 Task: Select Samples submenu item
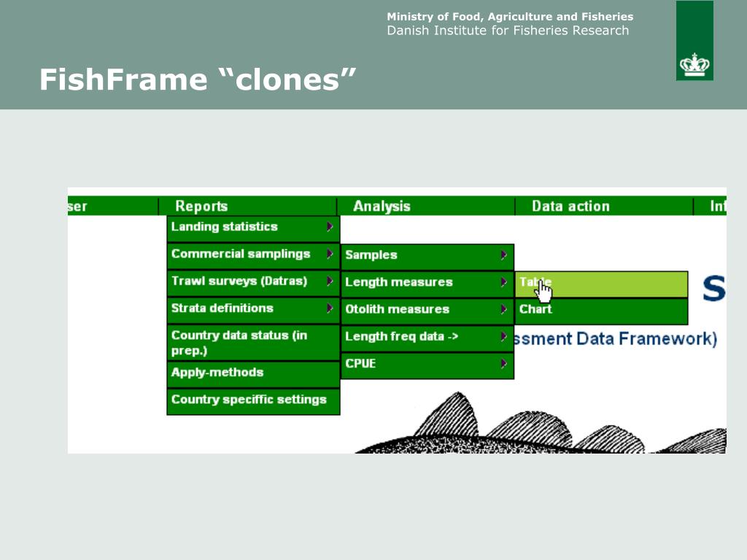click(427, 257)
